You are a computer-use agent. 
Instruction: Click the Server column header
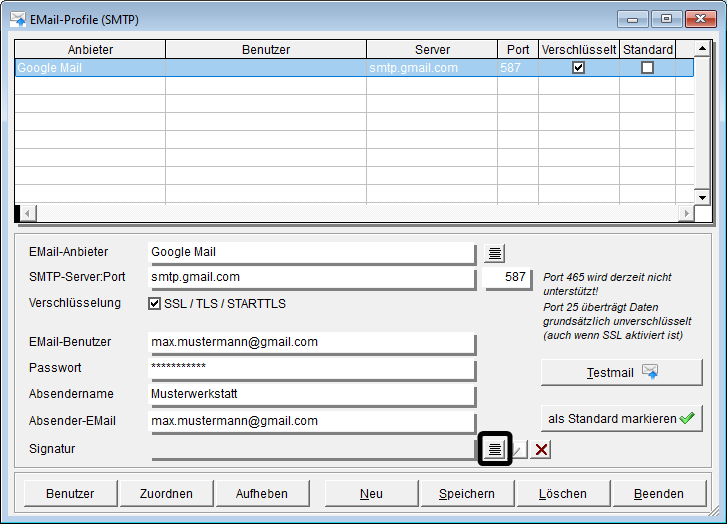(x=432, y=49)
